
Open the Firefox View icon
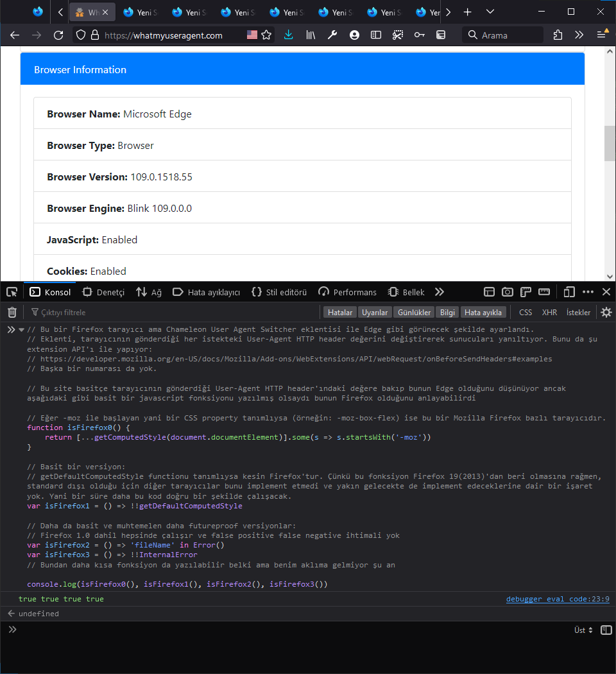(38, 12)
